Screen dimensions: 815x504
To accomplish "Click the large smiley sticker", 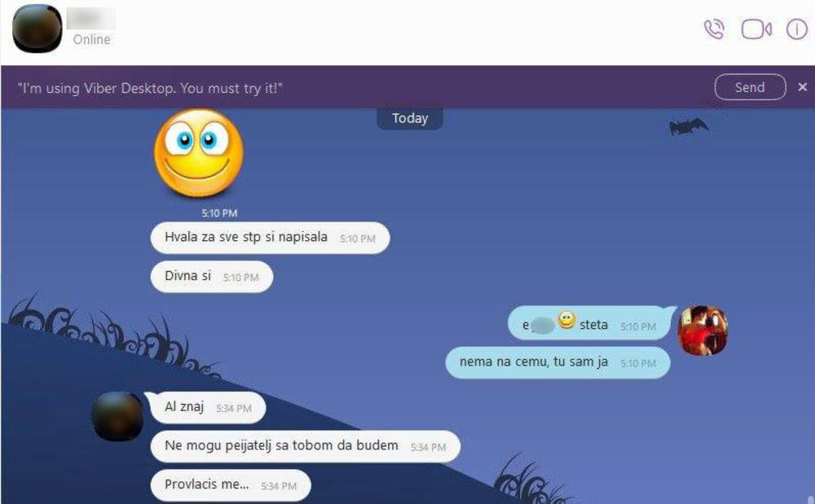I will pos(199,152).
